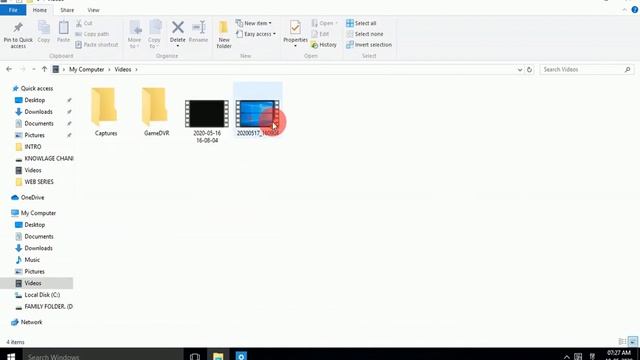Click Invert selection in ribbon

click(x=369, y=44)
